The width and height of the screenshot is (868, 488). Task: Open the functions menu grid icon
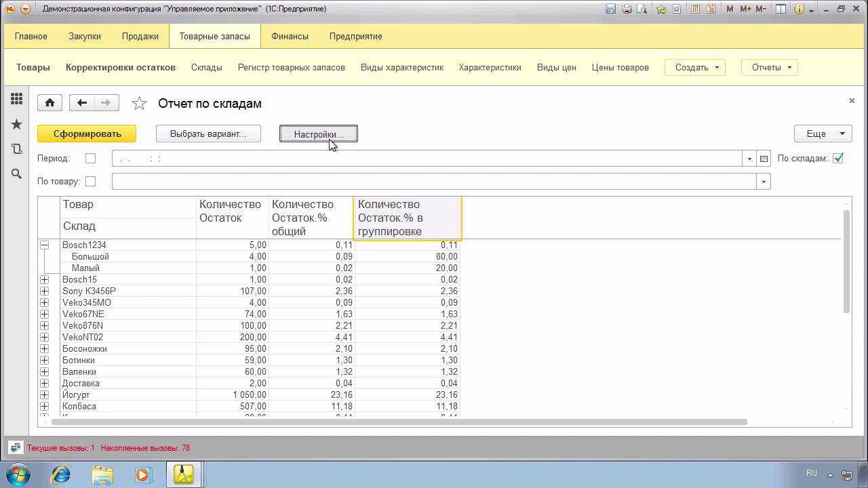click(x=16, y=99)
